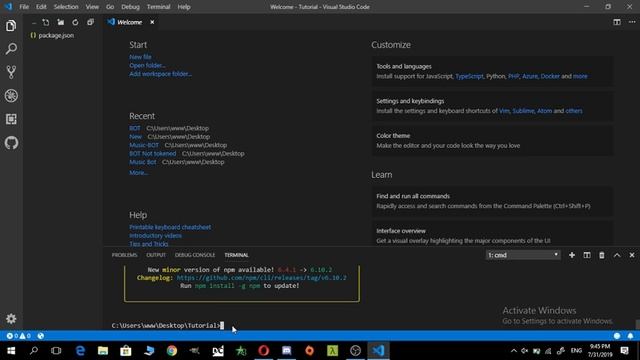Viewport: 640px width, 360px height.
Task: Click New File icon in explorer header
Action: point(46,22)
